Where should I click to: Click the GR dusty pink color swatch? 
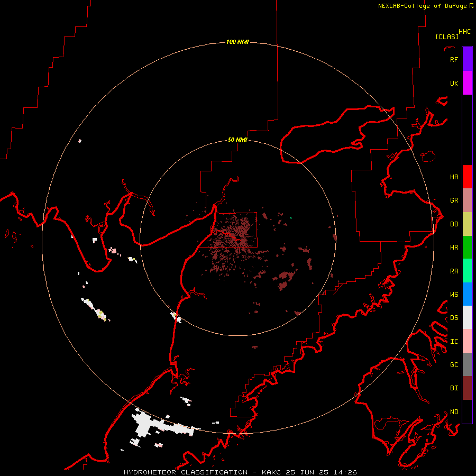click(467, 200)
